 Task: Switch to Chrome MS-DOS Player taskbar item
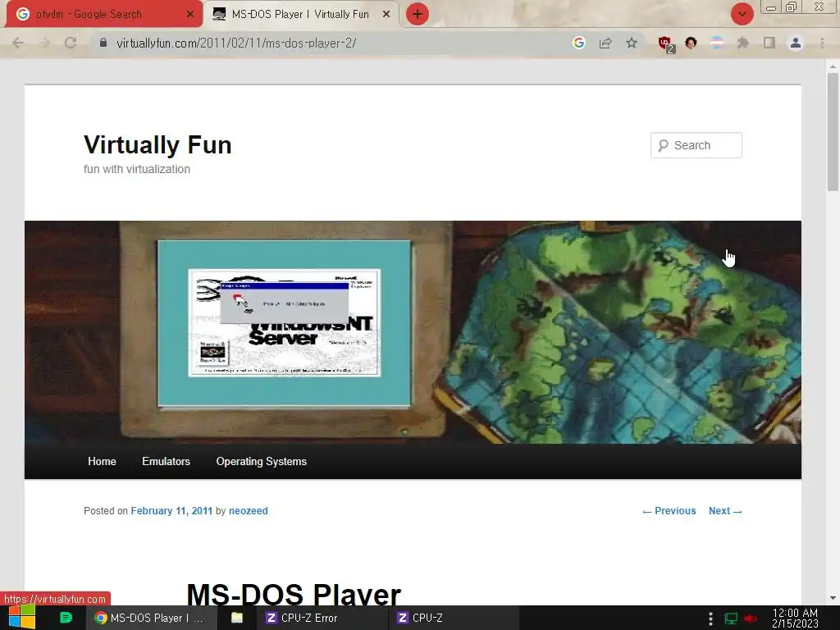pyautogui.click(x=150, y=618)
